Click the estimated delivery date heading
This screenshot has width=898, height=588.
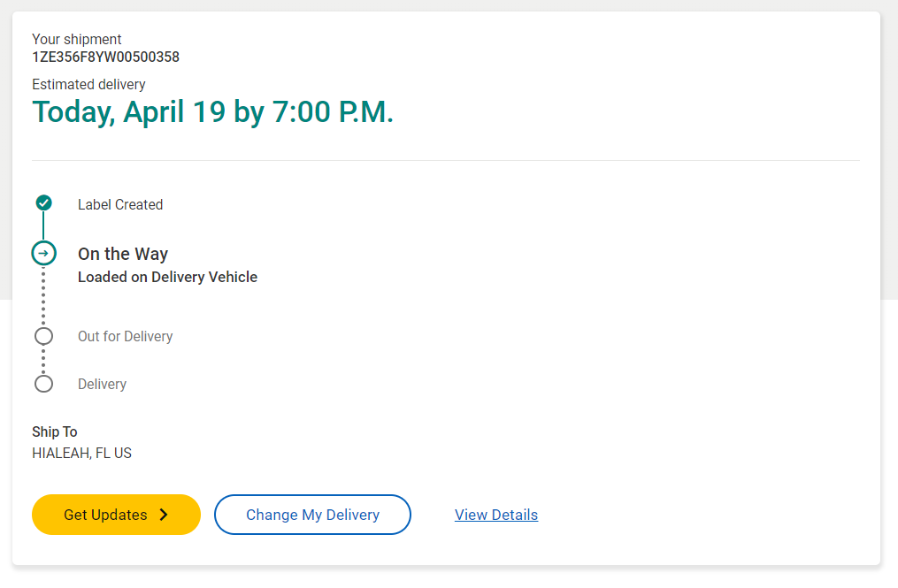tap(212, 112)
